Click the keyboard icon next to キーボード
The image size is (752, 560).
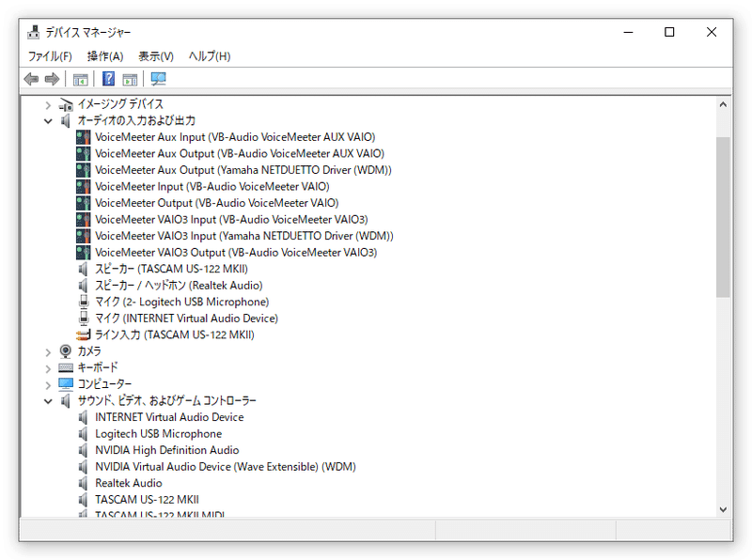click(x=66, y=367)
